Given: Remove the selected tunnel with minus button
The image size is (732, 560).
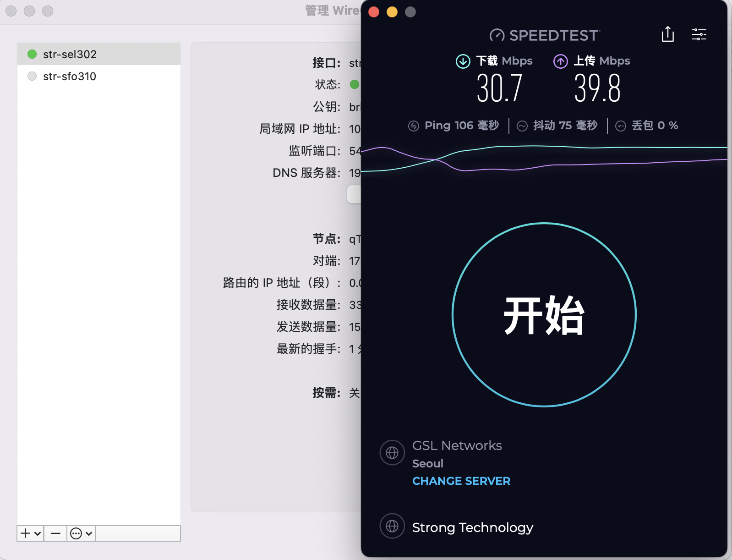Looking at the screenshot, I should (55, 533).
